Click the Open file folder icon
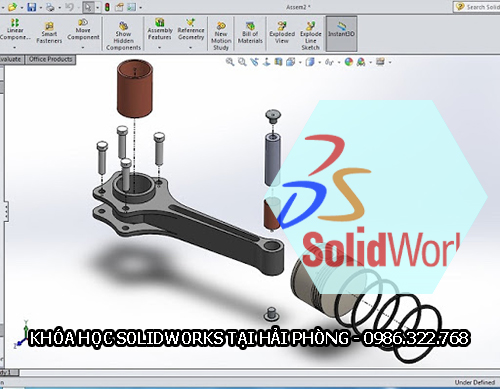 coord(12,7)
